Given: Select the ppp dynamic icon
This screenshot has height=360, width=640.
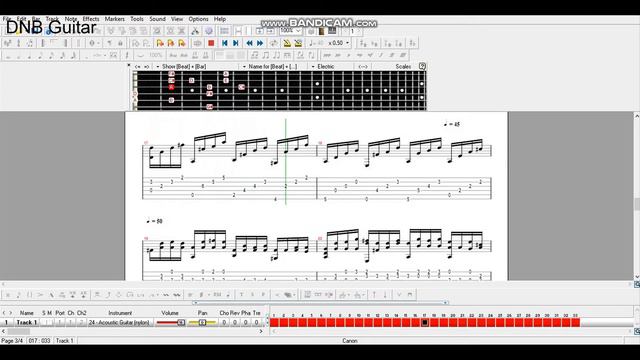Looking at the screenshot, I should [x=327, y=55].
